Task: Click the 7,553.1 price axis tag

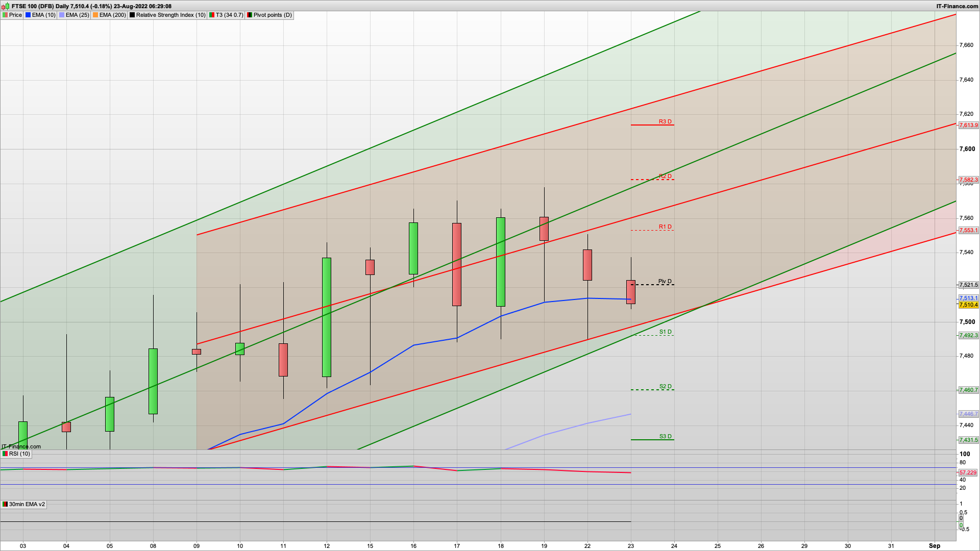Action: (x=968, y=230)
